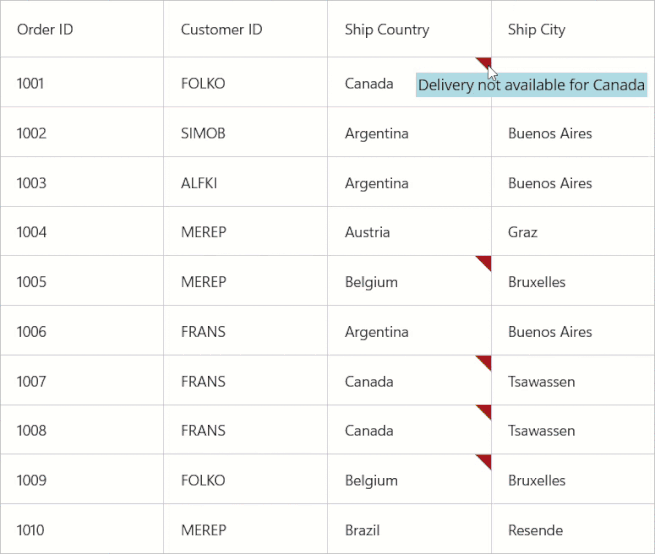The height and width of the screenshot is (554, 655).
Task: Click red corner marker on Belgium cell, order 1005
Action: coord(485,261)
